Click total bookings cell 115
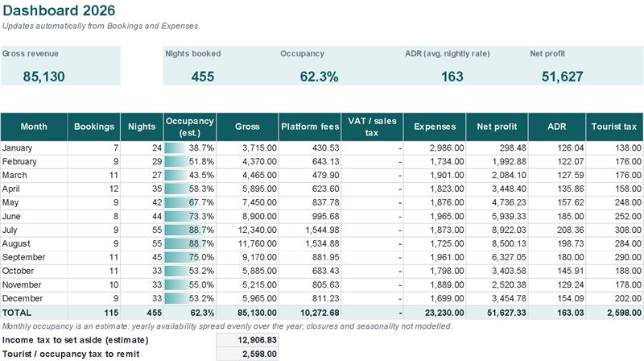Screen dimensions: 644x361 (94, 313)
